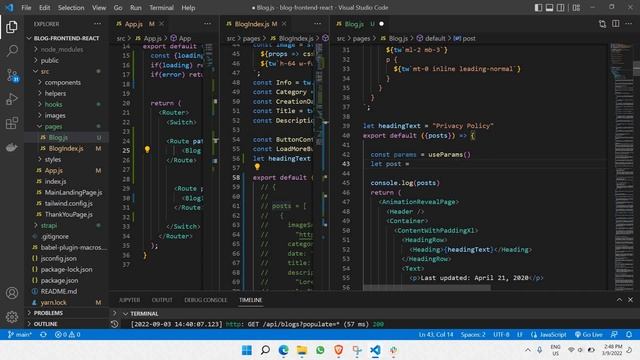Open more actions for App.js editor group

[x=207, y=24]
